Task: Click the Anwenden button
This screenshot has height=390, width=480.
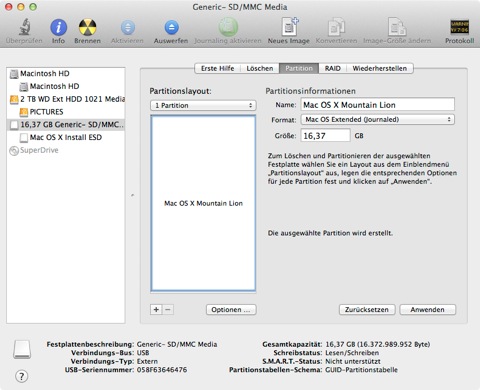Action: (x=427, y=310)
